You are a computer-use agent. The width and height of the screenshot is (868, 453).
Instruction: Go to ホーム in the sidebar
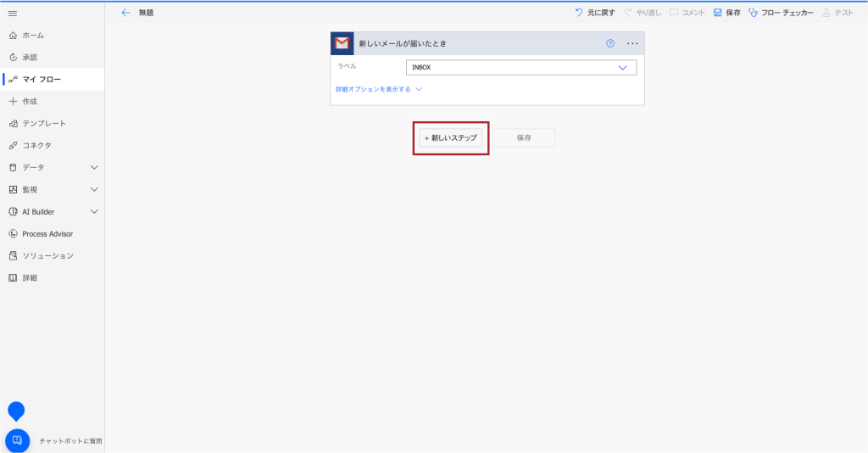pyautogui.click(x=33, y=36)
